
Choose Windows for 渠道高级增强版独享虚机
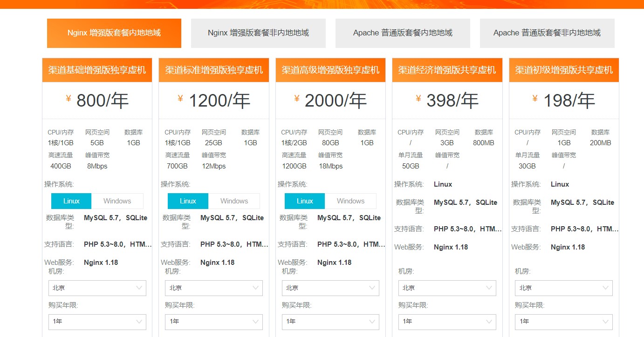pyautogui.click(x=350, y=201)
